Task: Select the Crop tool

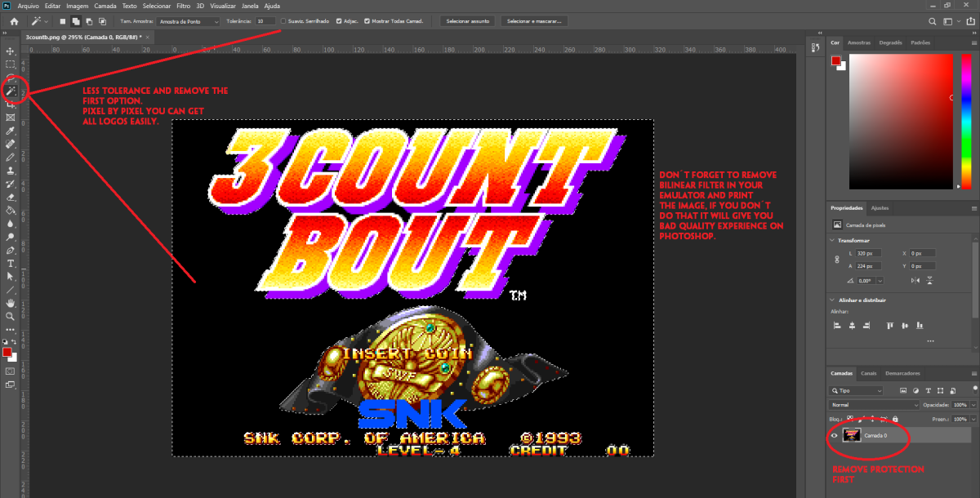Action: click(11, 104)
